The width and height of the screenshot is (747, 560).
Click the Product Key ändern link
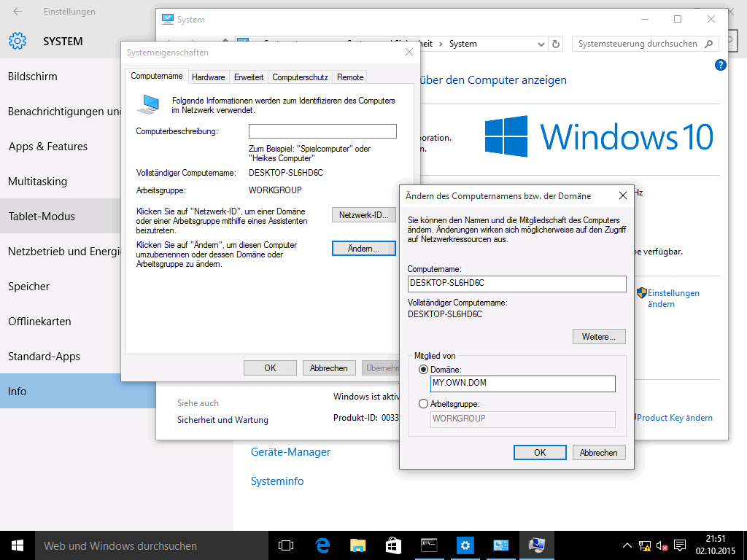[x=675, y=418]
